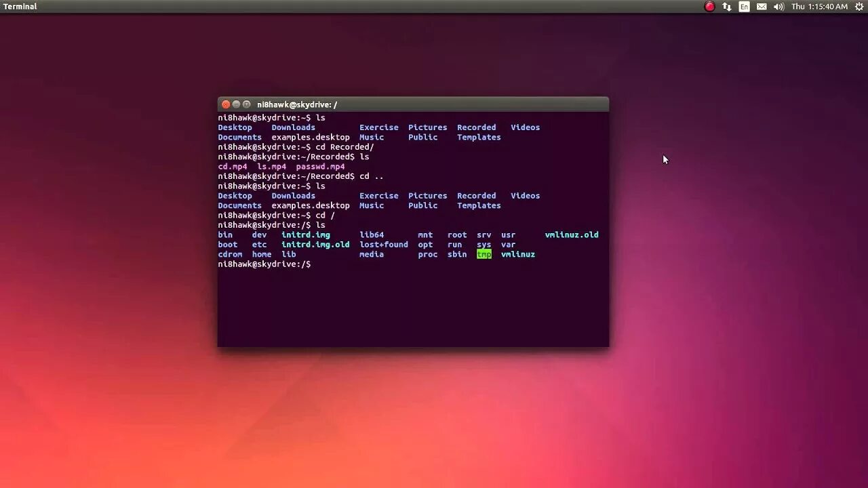Click 'vmlinuz' entry in last row
The width and height of the screenshot is (868, 488).
click(x=518, y=255)
